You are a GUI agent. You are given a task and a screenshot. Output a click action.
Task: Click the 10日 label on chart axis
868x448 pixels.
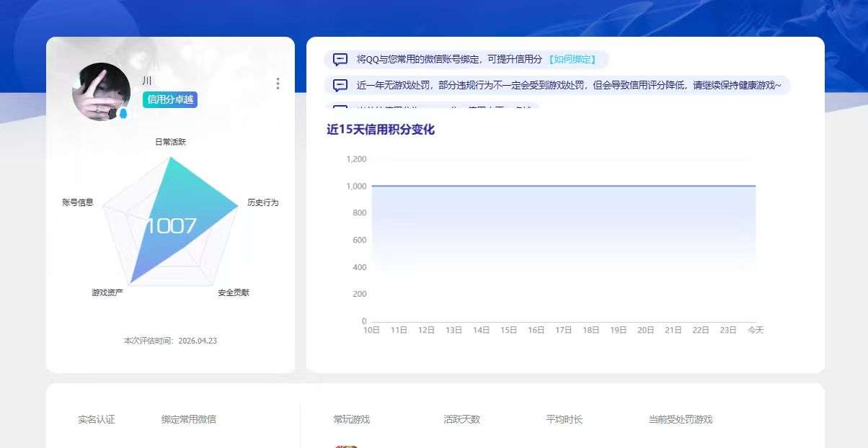click(371, 330)
